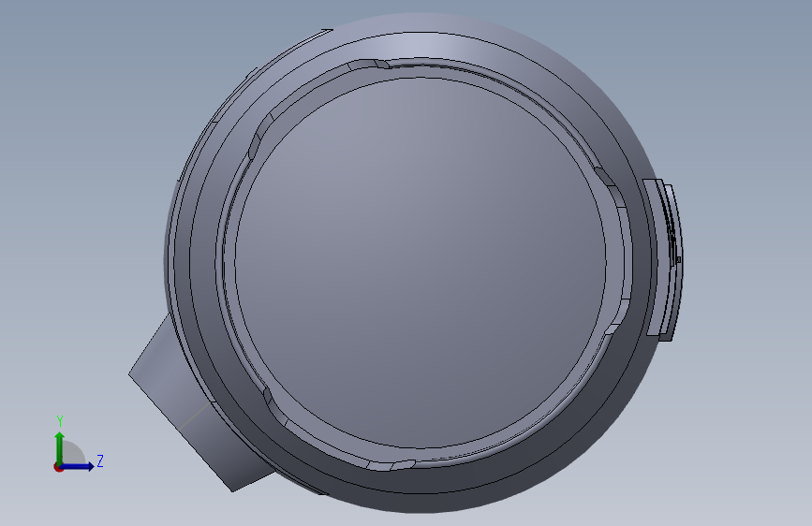Select the blue Z axis arrow
The height and width of the screenshot is (526, 812).
78,466
